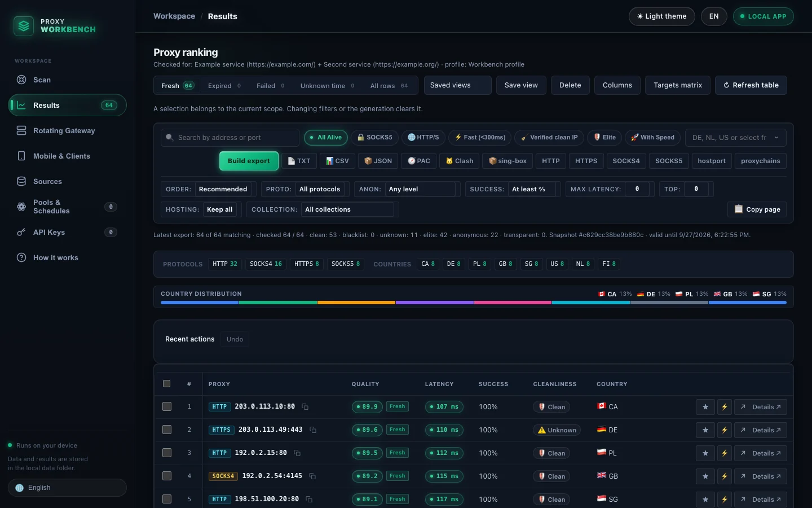Open the Saved views dropdown
This screenshot has height=508, width=812.
457,85
